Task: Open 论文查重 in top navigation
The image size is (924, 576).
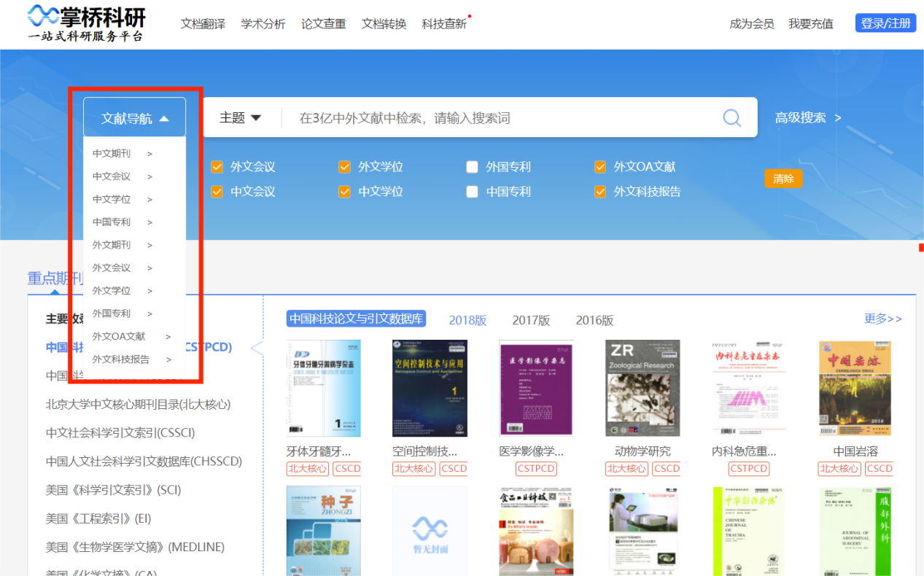Action: (x=324, y=24)
